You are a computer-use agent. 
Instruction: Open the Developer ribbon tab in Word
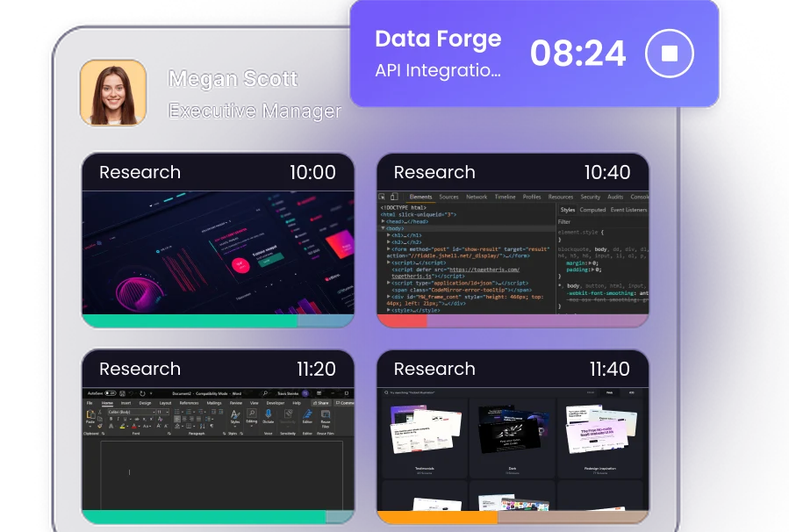pos(276,403)
